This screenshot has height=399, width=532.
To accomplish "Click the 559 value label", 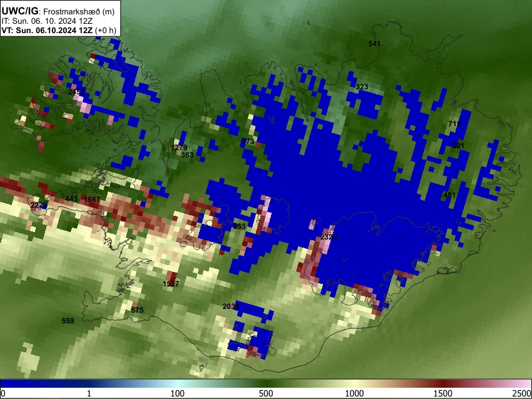I will click(68, 321).
